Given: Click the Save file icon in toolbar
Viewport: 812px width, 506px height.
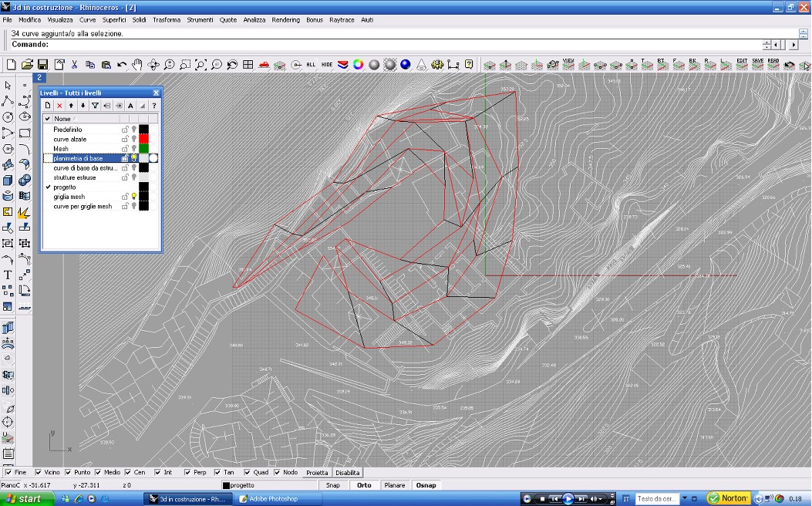Looking at the screenshot, I should tap(43, 65).
